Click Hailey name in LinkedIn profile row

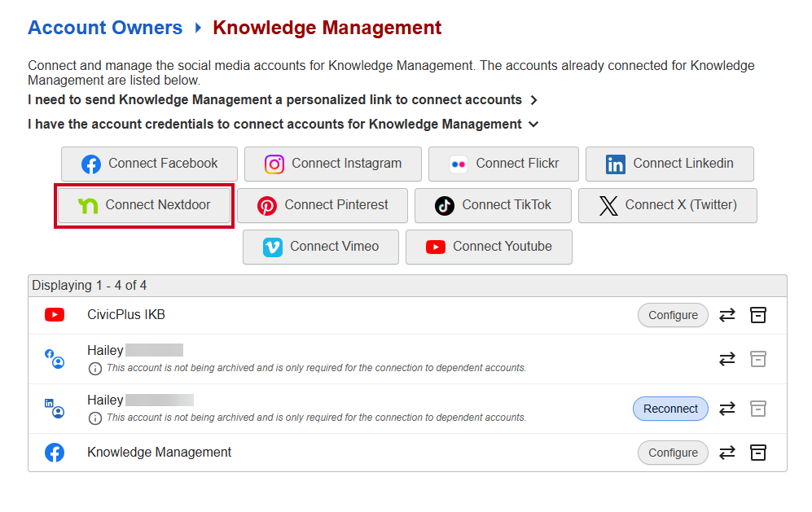(105, 400)
